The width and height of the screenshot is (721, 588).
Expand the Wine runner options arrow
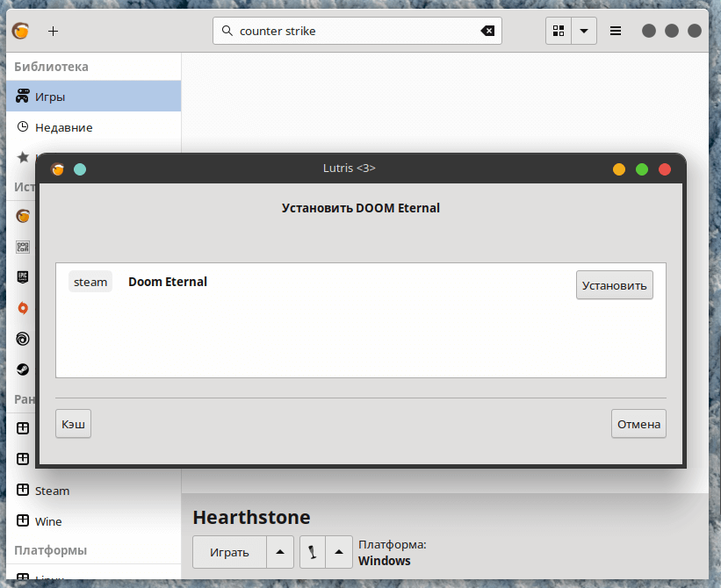pos(339,552)
